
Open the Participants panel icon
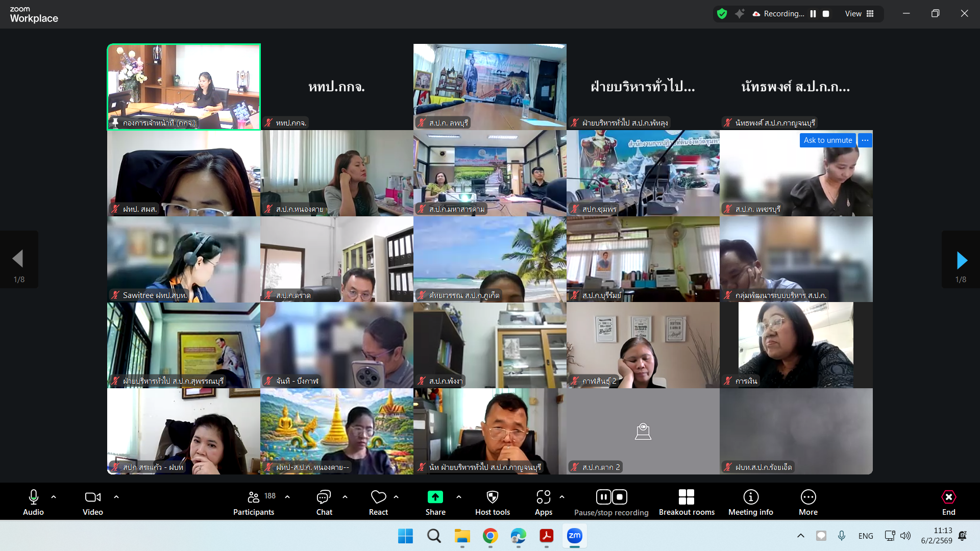pyautogui.click(x=254, y=497)
